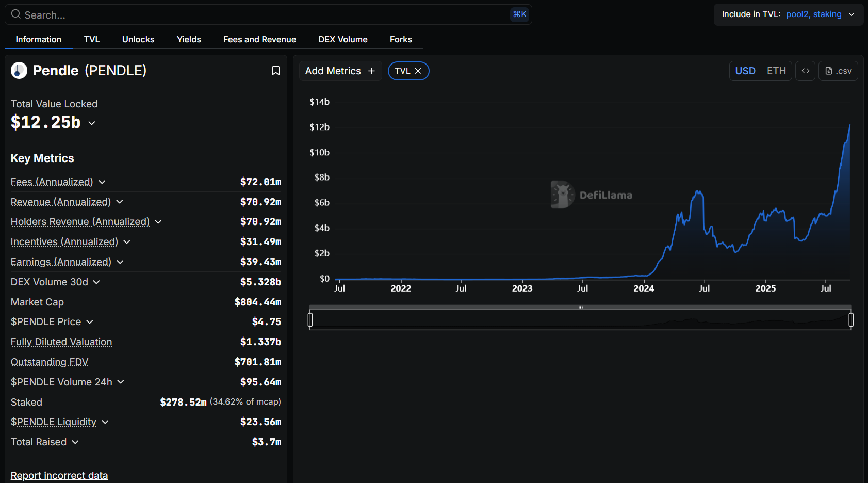This screenshot has height=483, width=868.
Task: Click the ⌘K shortcut badge
Action: [519, 14]
